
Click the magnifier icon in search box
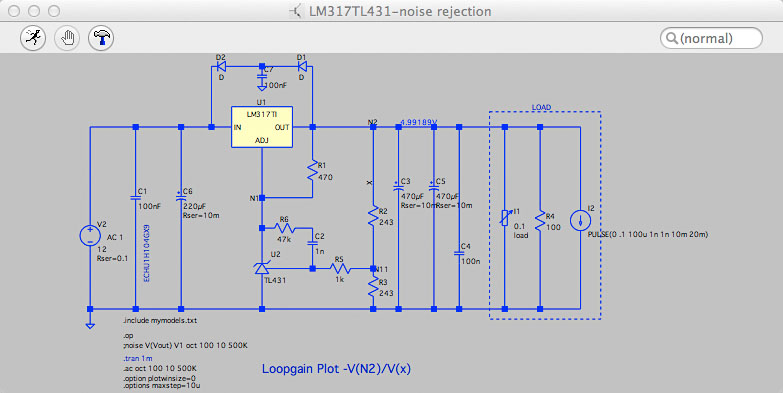pyautogui.click(x=672, y=38)
